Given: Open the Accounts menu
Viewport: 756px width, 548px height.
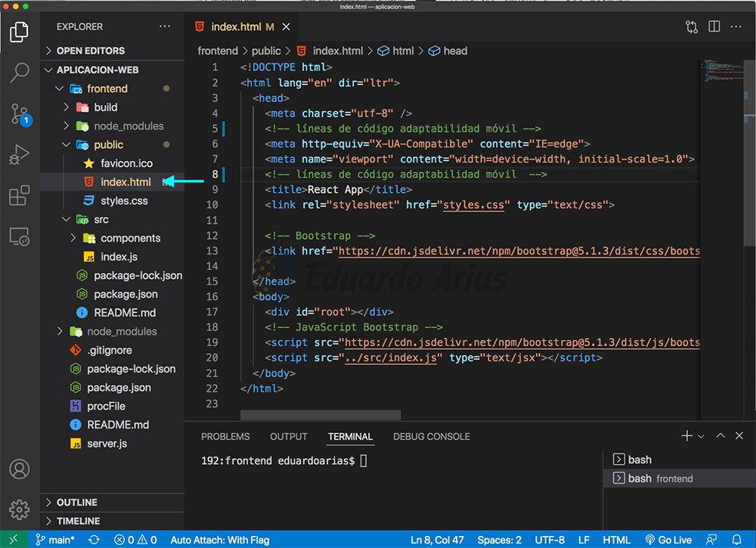Looking at the screenshot, I should tap(20, 469).
